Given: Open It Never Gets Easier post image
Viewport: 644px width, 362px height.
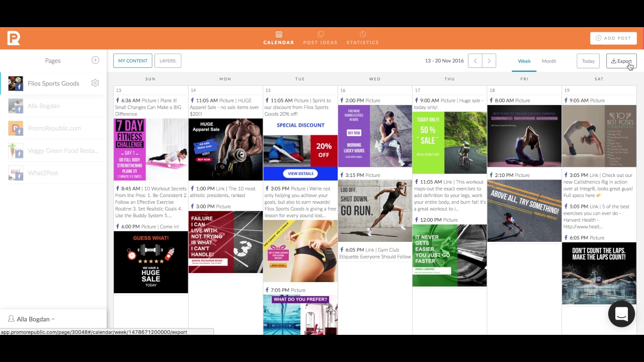Looking at the screenshot, I should point(449,255).
